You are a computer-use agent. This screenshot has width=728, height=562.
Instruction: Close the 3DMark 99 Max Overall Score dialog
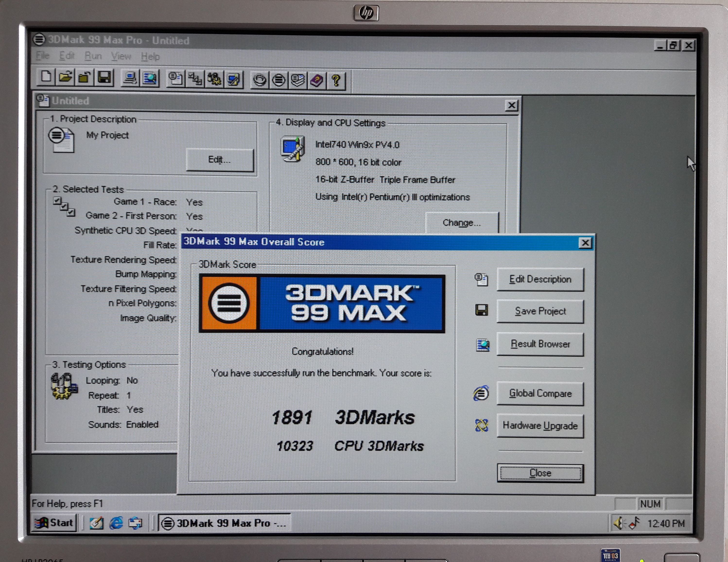pos(585,243)
